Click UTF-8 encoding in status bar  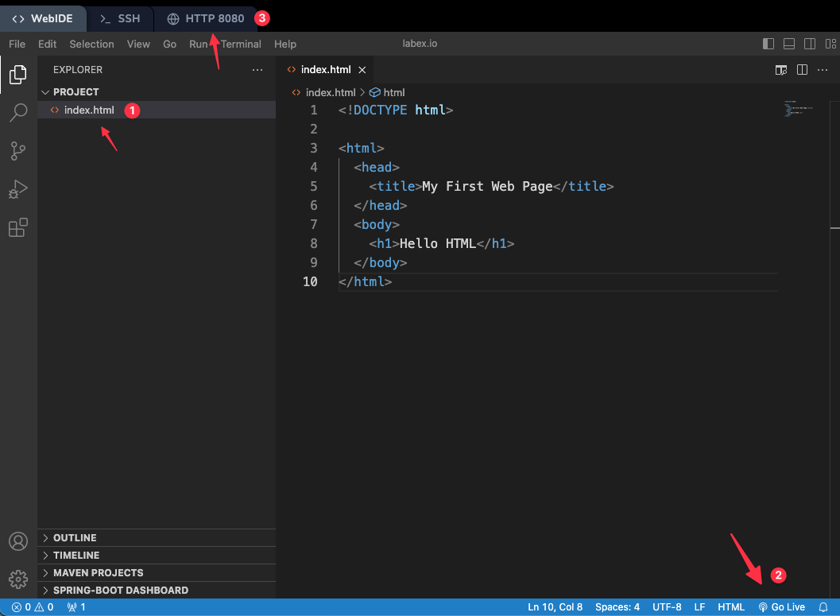(667, 606)
